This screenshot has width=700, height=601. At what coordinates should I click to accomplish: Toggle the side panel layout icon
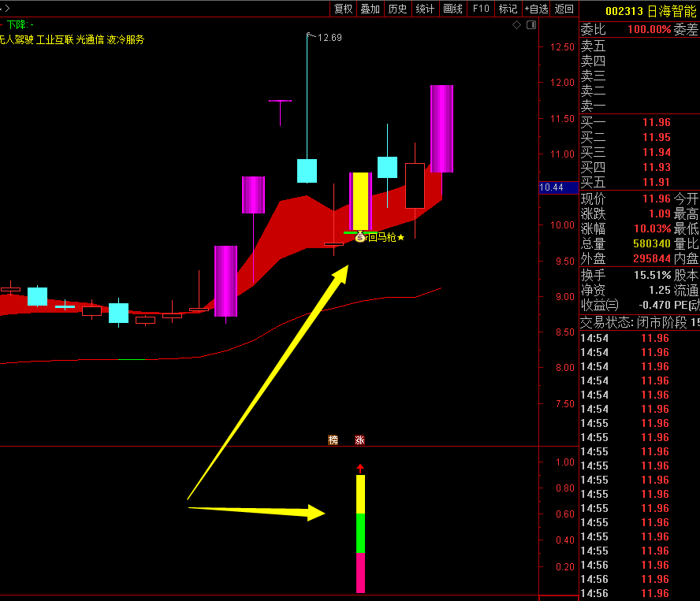coord(531,25)
